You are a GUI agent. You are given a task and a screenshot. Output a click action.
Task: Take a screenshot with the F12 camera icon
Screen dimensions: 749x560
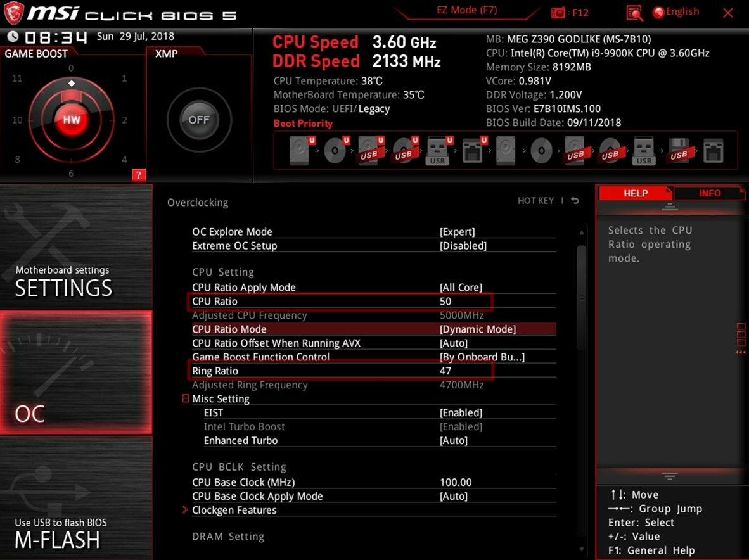coord(558,13)
